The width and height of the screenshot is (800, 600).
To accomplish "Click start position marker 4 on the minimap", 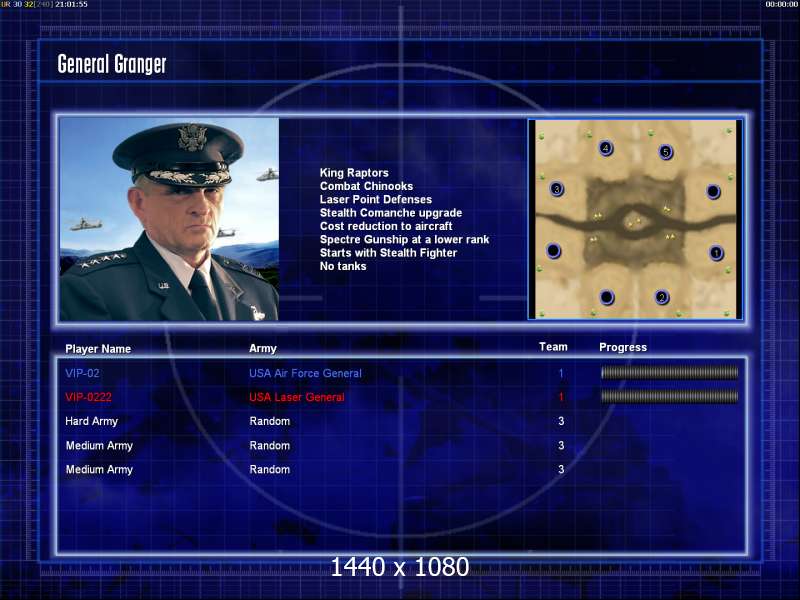I will (x=606, y=148).
